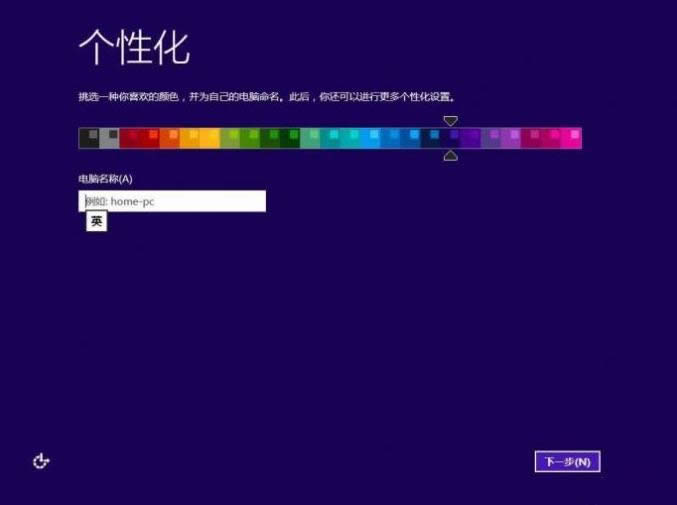Select the orange-red color swatch

(169, 138)
